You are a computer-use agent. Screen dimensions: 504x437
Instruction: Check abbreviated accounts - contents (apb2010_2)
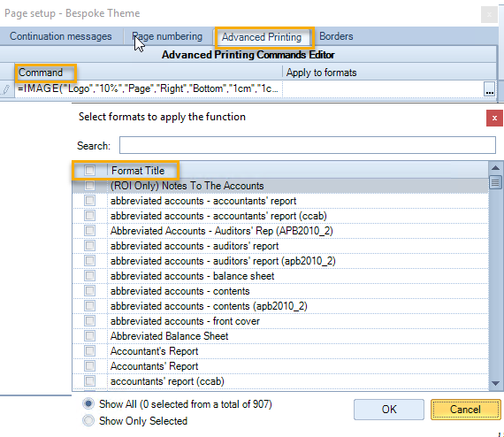click(x=89, y=306)
